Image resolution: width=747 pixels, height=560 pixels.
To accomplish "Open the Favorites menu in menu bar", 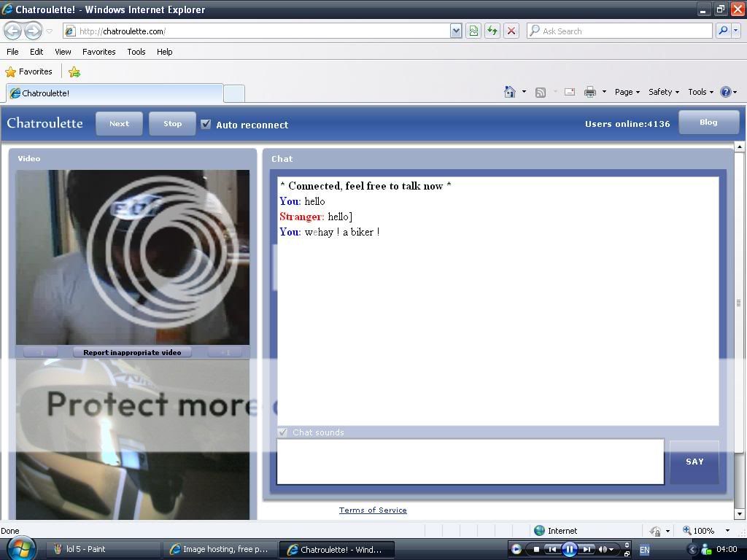I will tap(98, 52).
